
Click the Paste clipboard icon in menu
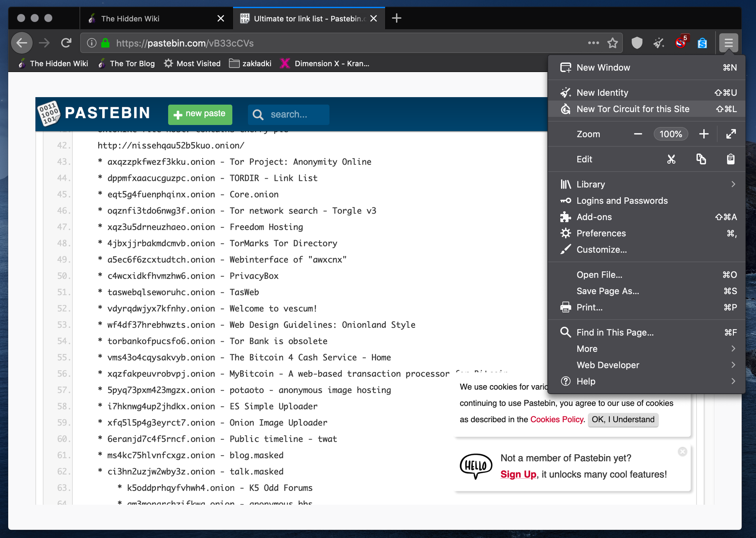(x=730, y=159)
